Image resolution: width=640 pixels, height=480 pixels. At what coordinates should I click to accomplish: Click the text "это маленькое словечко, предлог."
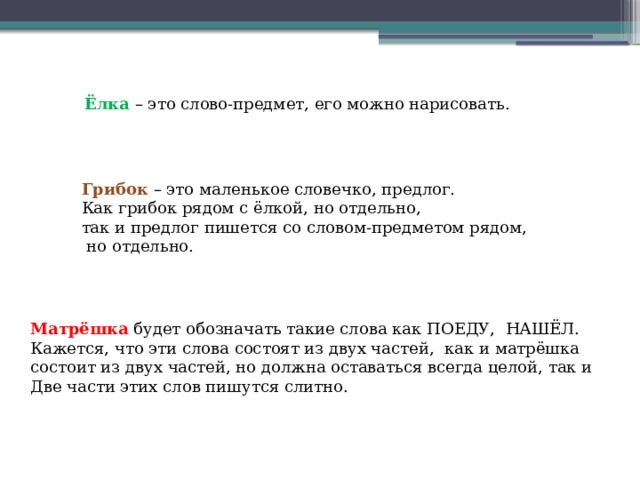[310, 190]
